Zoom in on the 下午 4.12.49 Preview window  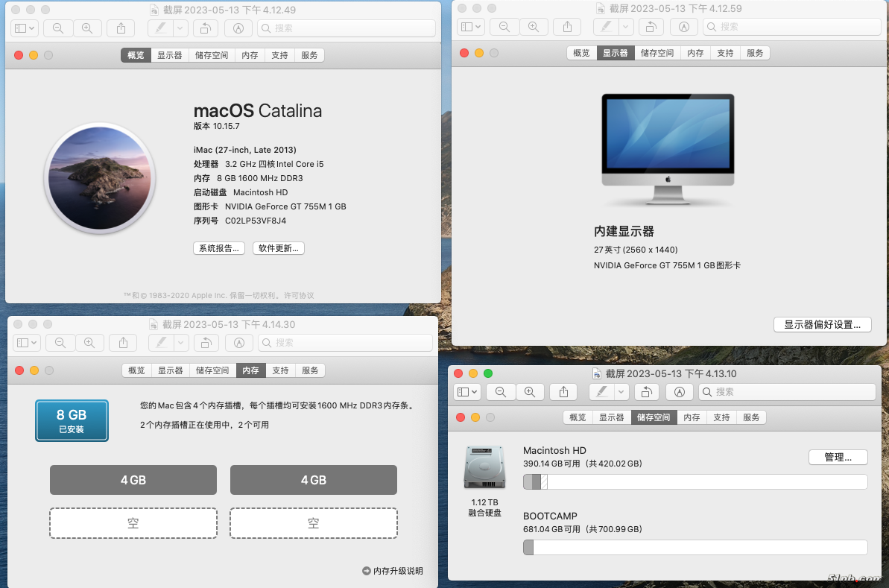tap(86, 28)
